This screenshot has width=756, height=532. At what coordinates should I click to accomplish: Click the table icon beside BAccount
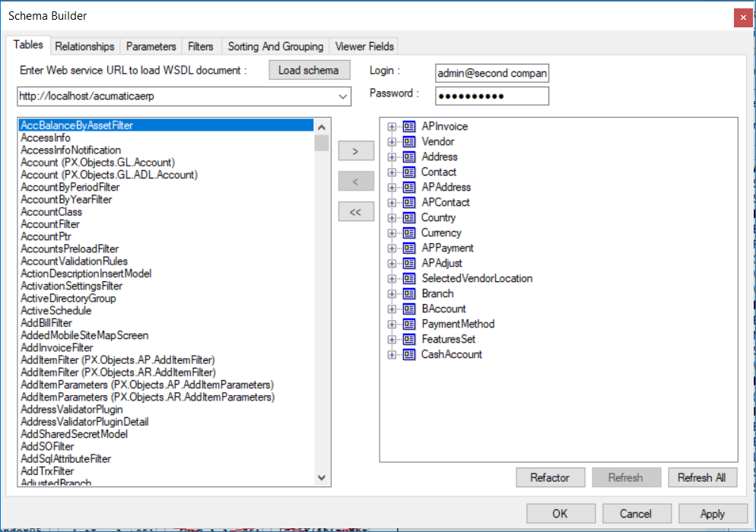click(409, 309)
